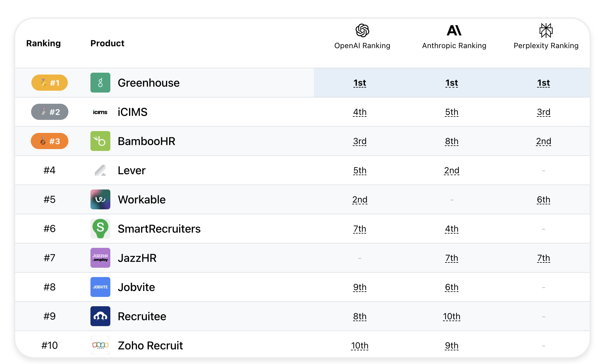
Task: Select the BambooHR product name
Action: [x=146, y=141]
